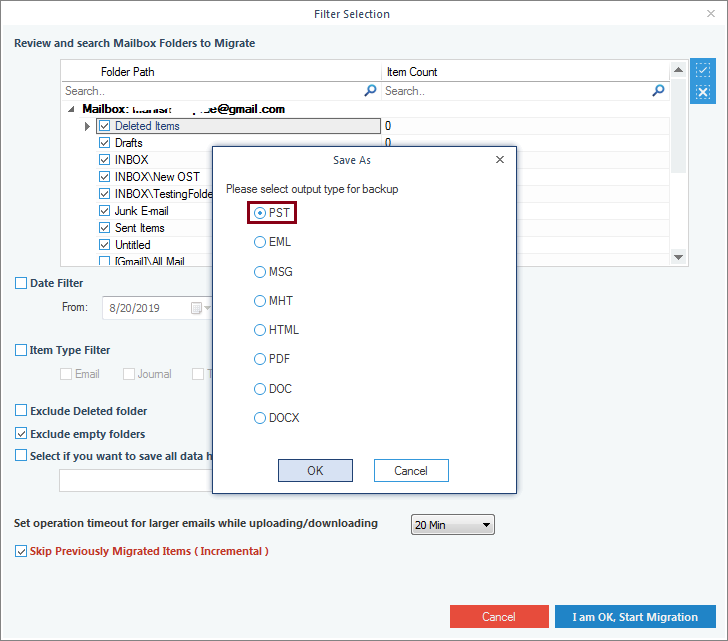Choose EML as backup format

(260, 242)
